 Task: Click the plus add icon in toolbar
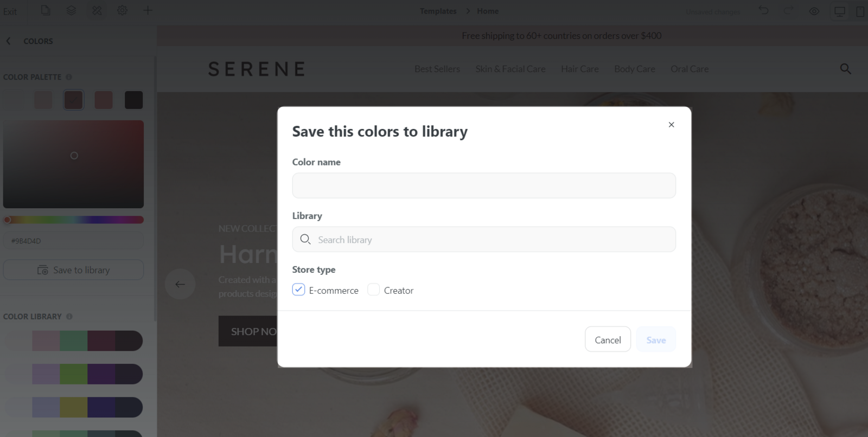point(148,10)
